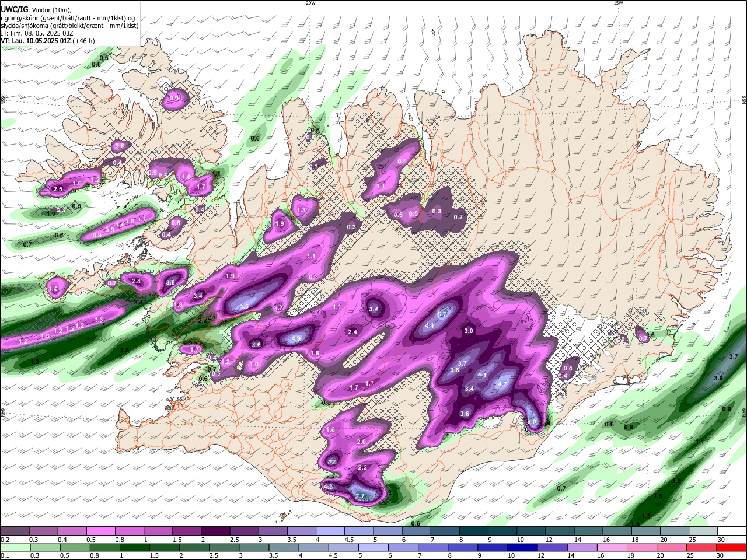
Task: Click the deep blue 10 swatch, rain legend row
Action: 521,547
